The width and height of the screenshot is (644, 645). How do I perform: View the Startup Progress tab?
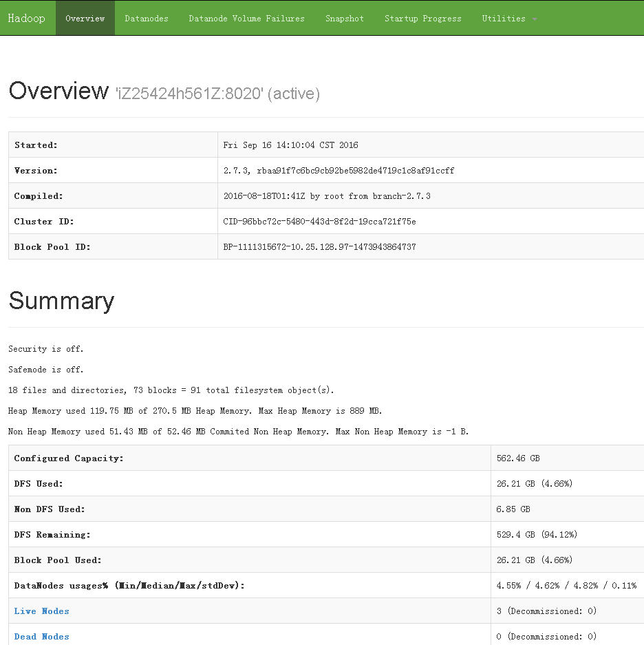pos(422,19)
